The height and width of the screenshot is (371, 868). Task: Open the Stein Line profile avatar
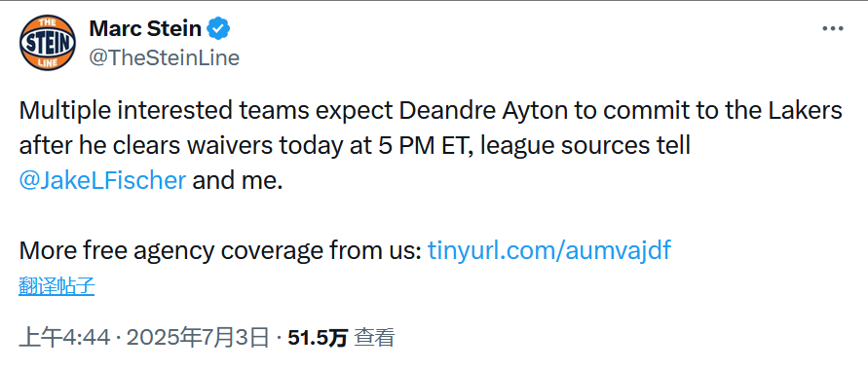tap(48, 43)
